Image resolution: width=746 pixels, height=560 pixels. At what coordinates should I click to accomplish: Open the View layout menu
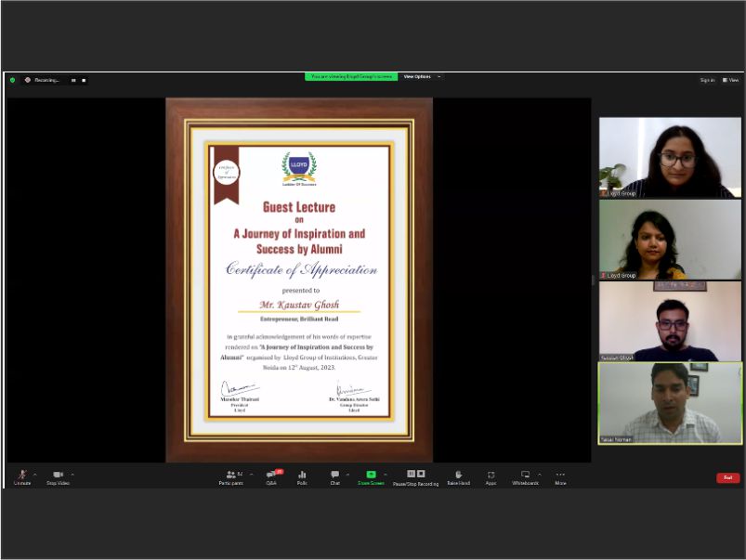(731, 80)
